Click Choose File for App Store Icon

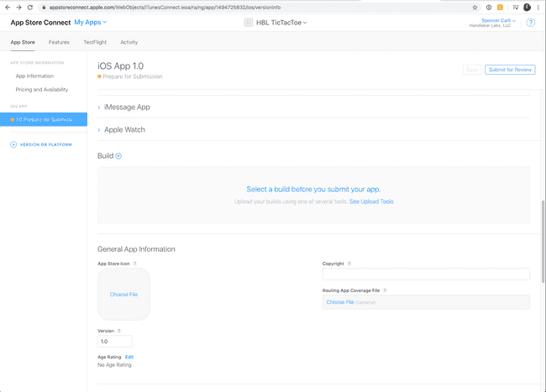click(123, 295)
